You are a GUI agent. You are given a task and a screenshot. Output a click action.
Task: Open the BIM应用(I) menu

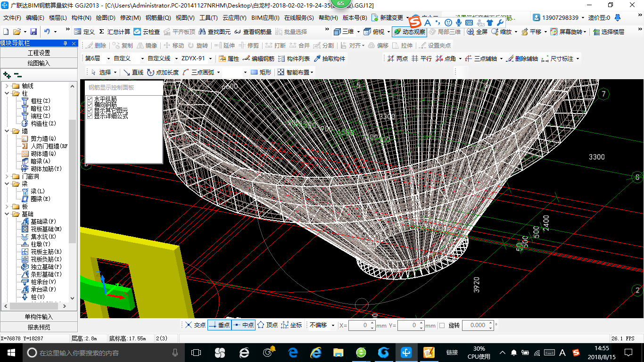pos(265,18)
